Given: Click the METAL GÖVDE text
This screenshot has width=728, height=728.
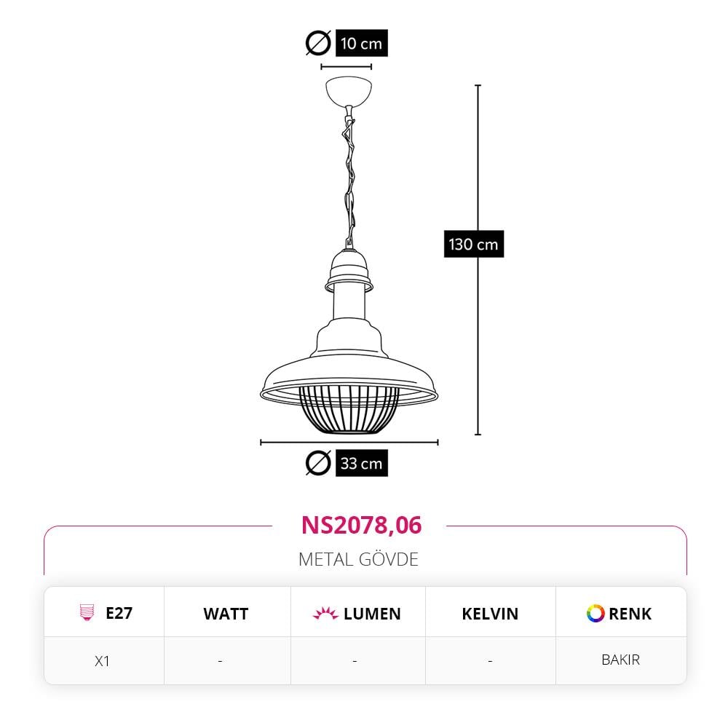Looking at the screenshot, I should point(358,559).
